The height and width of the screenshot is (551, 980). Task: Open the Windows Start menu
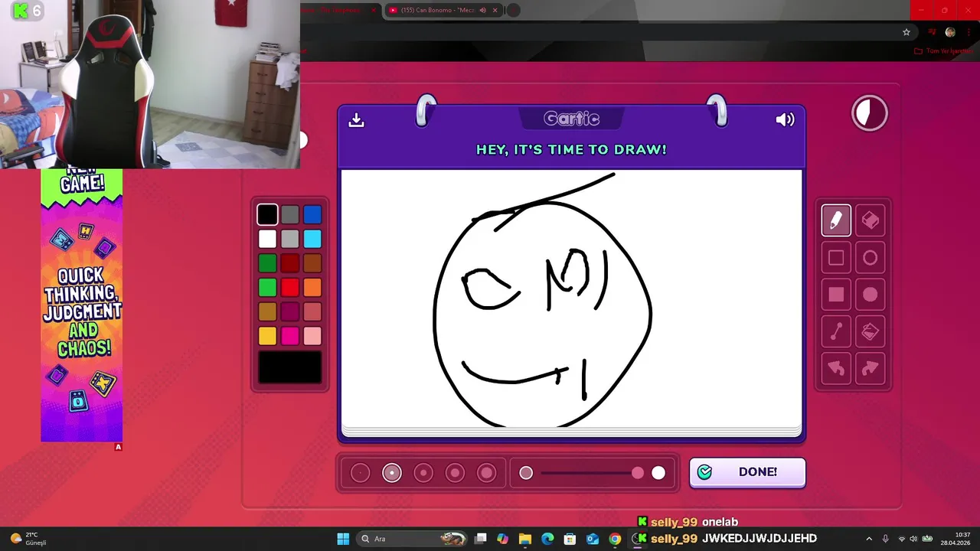coord(343,539)
